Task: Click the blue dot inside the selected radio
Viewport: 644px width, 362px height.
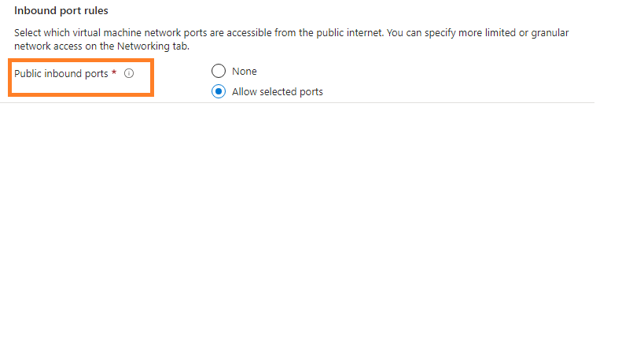Action: (x=219, y=91)
